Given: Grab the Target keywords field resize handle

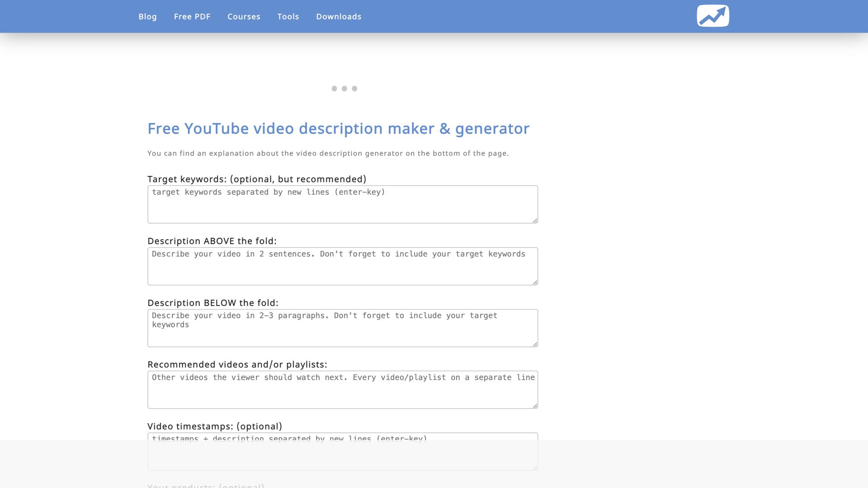Looking at the screenshot, I should [535, 221].
